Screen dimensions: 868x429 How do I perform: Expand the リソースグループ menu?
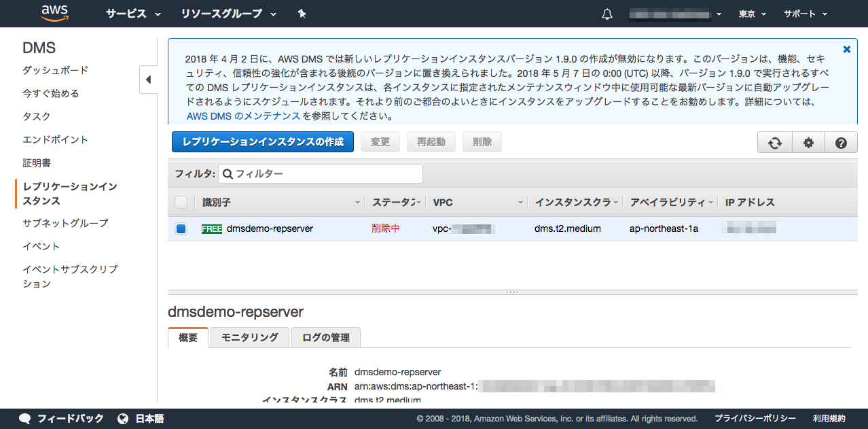tap(229, 14)
